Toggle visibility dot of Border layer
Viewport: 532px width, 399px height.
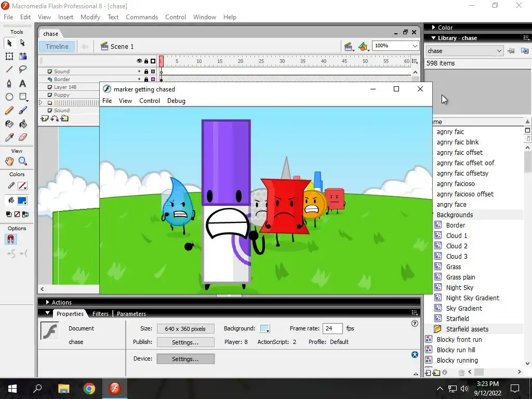139,79
